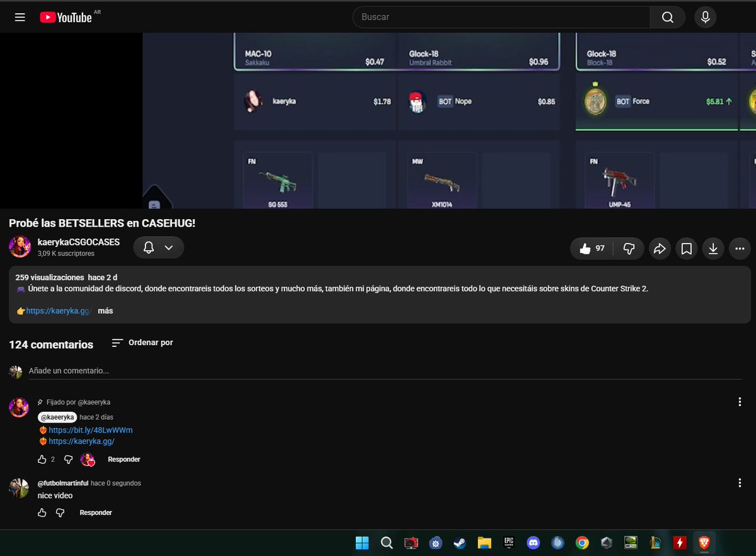Open the Windows Start menu
The height and width of the screenshot is (556, 756).
click(362, 543)
